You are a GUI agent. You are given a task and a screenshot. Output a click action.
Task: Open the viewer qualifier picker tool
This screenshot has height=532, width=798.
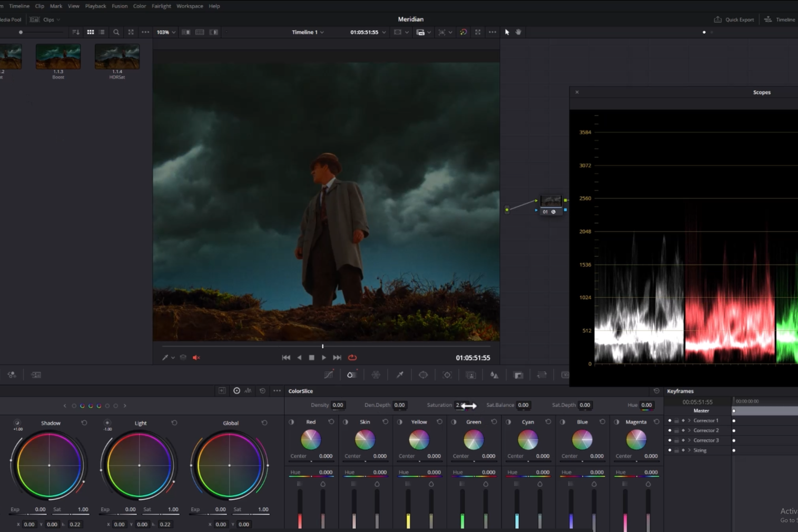pyautogui.click(x=165, y=358)
